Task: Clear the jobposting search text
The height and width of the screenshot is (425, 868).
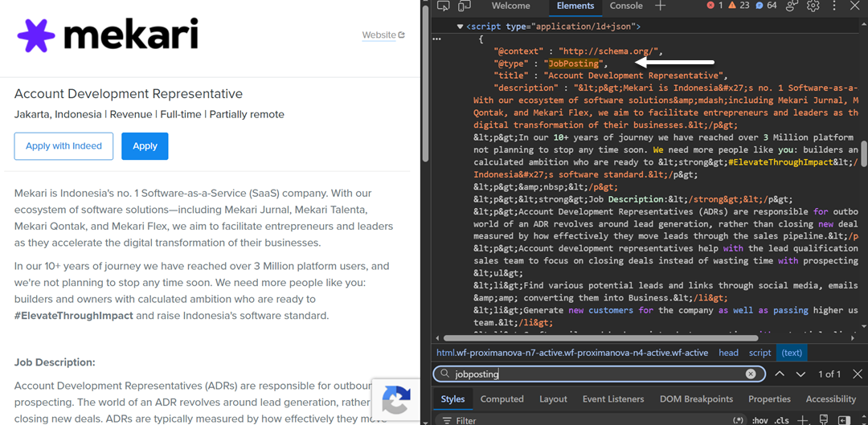Action: coord(751,374)
